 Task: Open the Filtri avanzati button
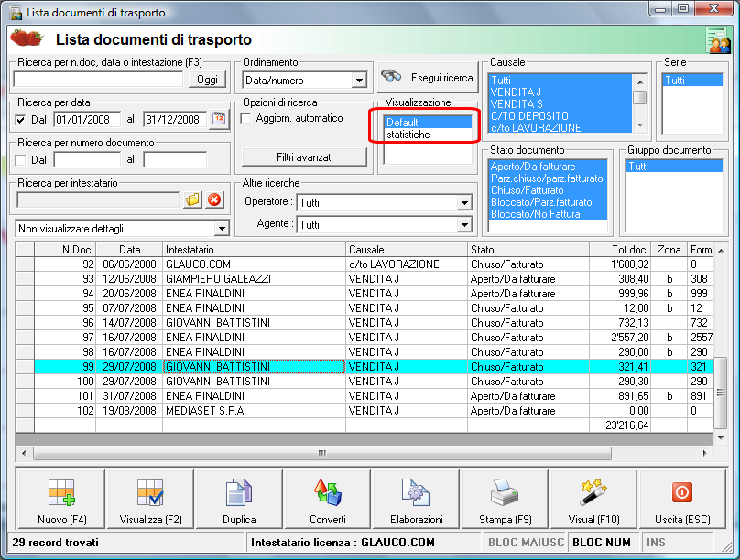tap(304, 157)
